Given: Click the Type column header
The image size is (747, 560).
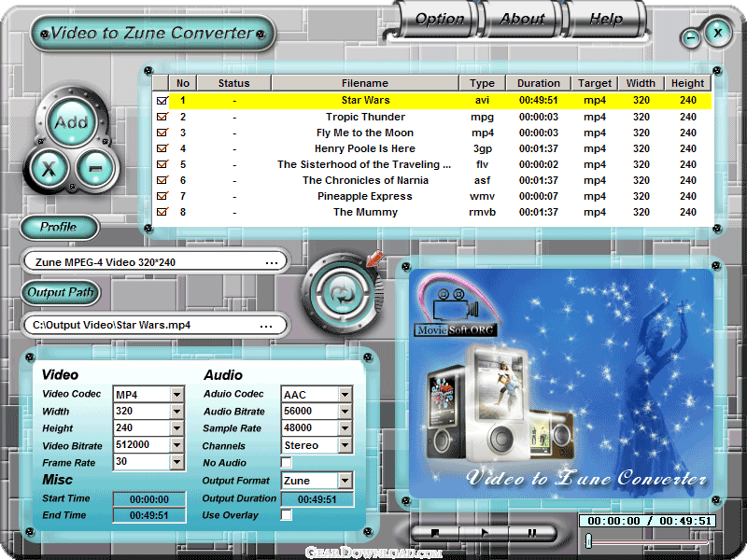Looking at the screenshot, I should pos(482,83).
